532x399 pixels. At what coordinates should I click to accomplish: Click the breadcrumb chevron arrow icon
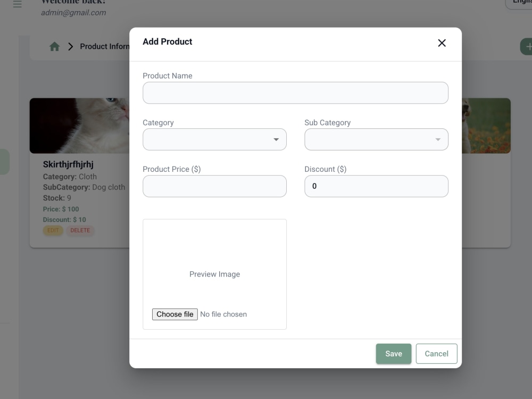pos(70,46)
